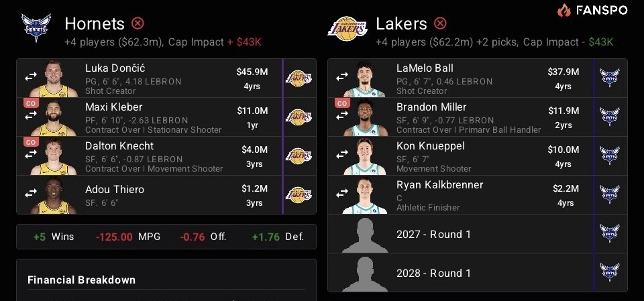
Task: Remove the Hornets team with X icon
Action: click(x=138, y=24)
